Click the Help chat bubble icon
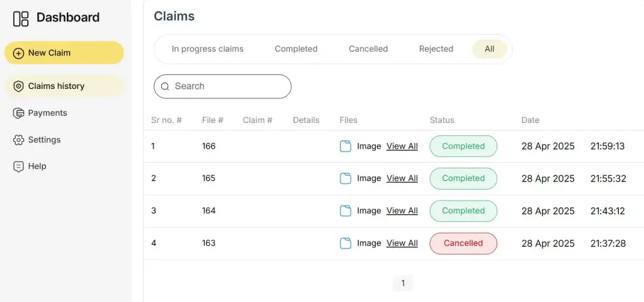 pos(18,166)
